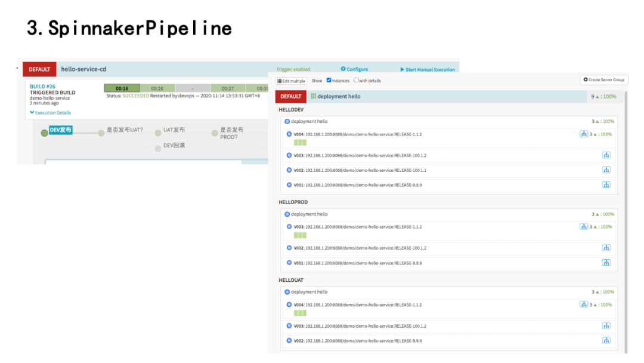Select HELLOUAT V002 RELEASE-9.9.9 server group text
The image size is (644, 363).
(x=358, y=341)
